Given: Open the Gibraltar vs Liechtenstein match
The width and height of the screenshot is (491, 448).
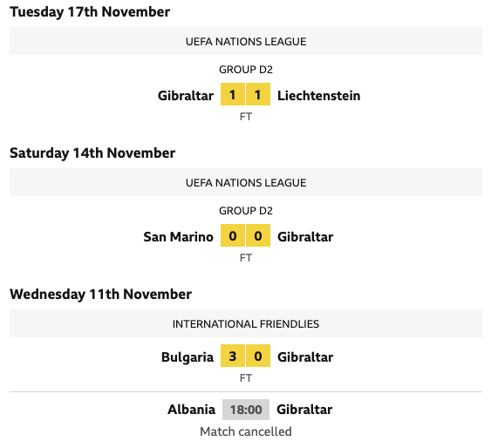Looking at the screenshot, I should tap(246, 101).
